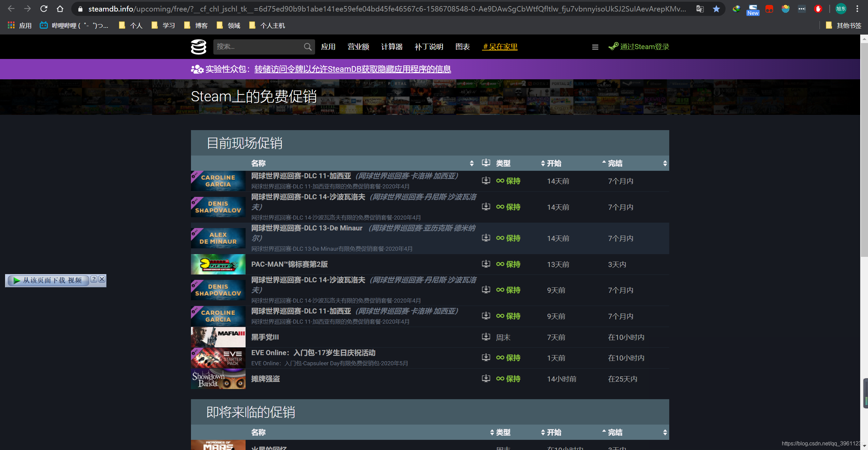Sort upcoming promotions by 类型 column
The width and height of the screenshot is (868, 450).
tap(503, 432)
